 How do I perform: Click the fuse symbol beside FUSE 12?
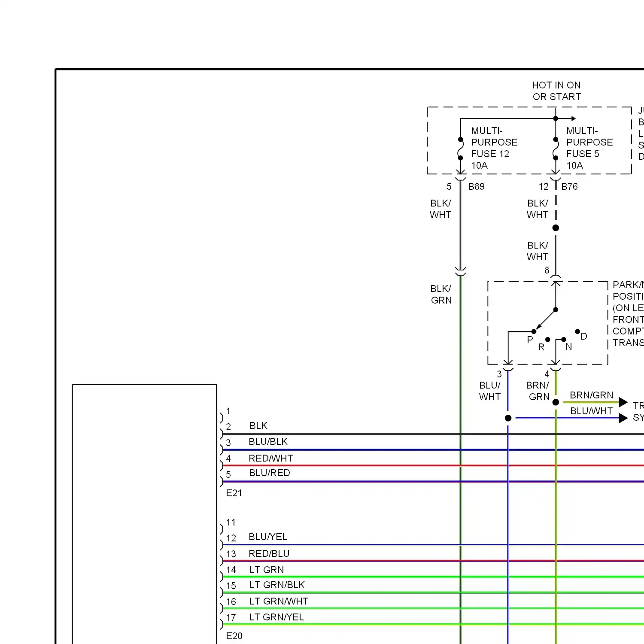(461, 149)
